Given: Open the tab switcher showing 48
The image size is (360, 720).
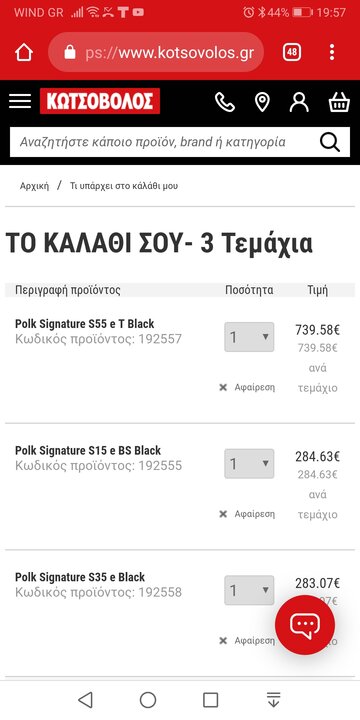Looking at the screenshot, I should point(292,52).
